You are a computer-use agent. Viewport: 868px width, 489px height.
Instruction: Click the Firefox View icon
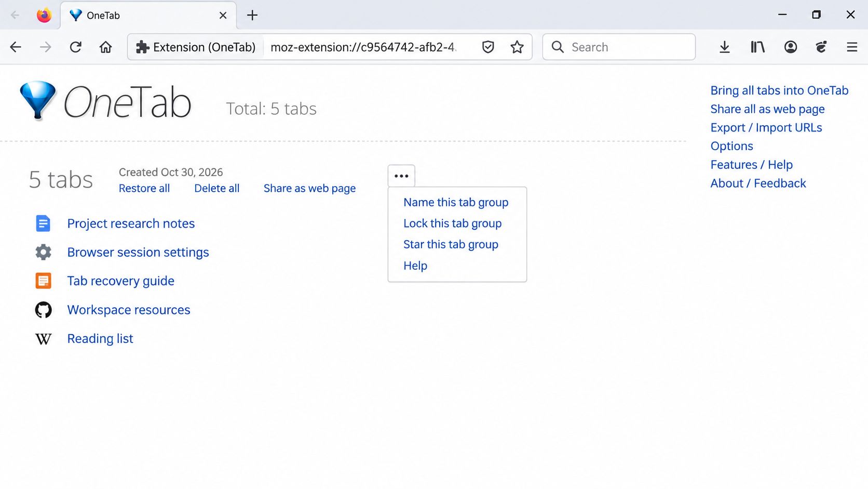point(44,15)
